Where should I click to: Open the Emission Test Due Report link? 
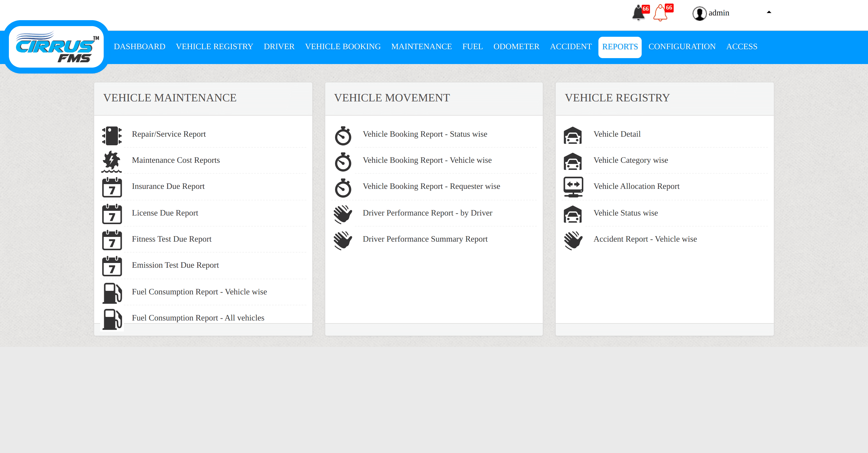coord(175,265)
